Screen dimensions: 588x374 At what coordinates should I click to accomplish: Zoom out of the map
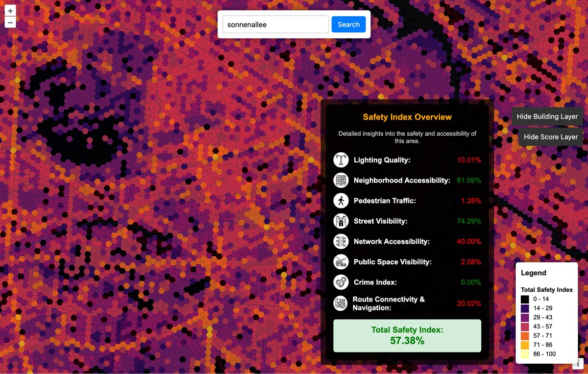pyautogui.click(x=10, y=23)
